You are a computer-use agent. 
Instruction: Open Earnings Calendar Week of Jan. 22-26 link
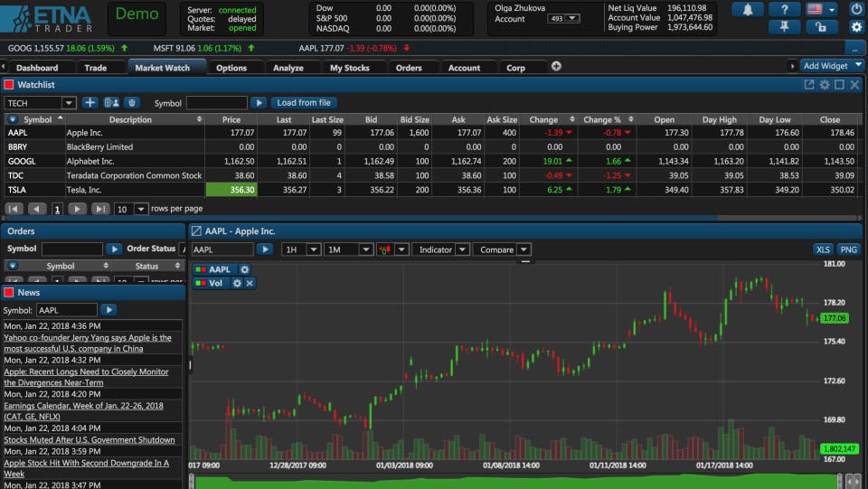[83, 411]
